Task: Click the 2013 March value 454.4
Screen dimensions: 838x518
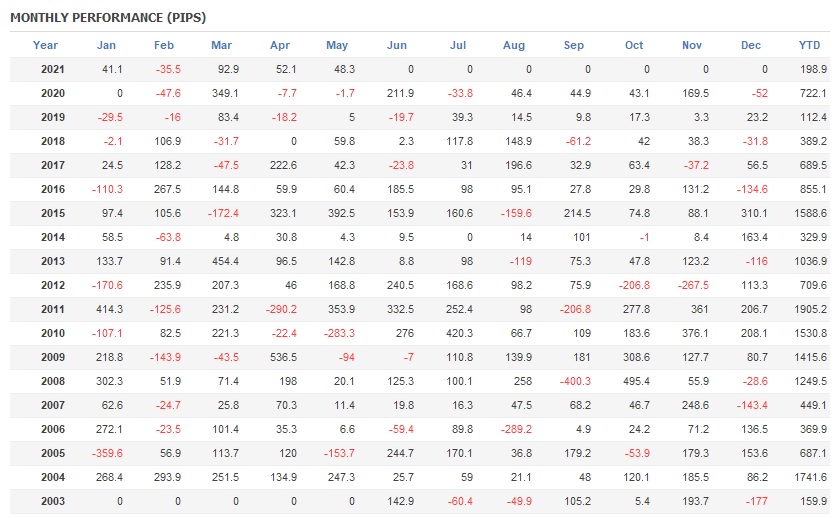Action: click(222, 261)
